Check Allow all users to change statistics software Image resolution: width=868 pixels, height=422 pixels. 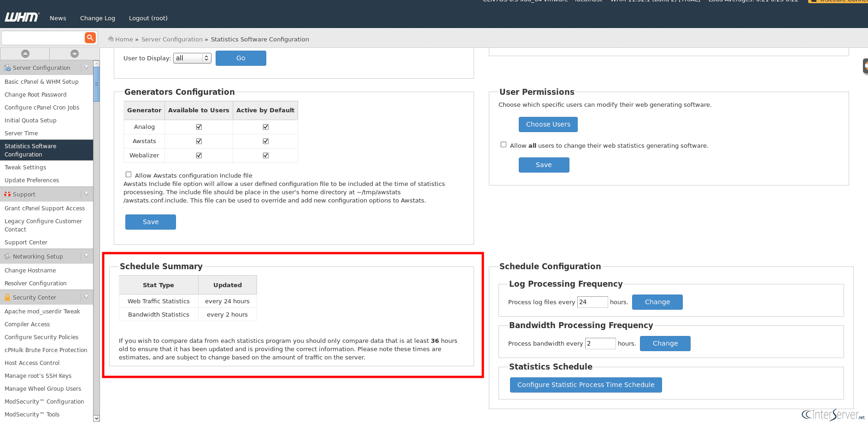click(x=504, y=145)
